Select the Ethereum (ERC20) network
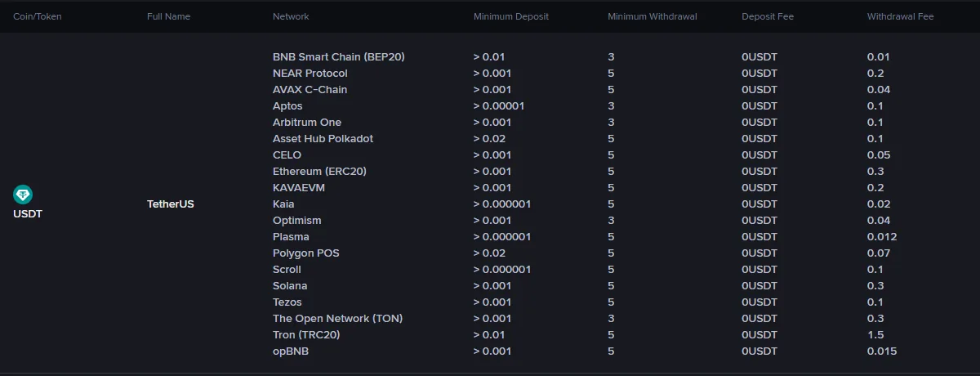The width and height of the screenshot is (980, 376). [319, 172]
